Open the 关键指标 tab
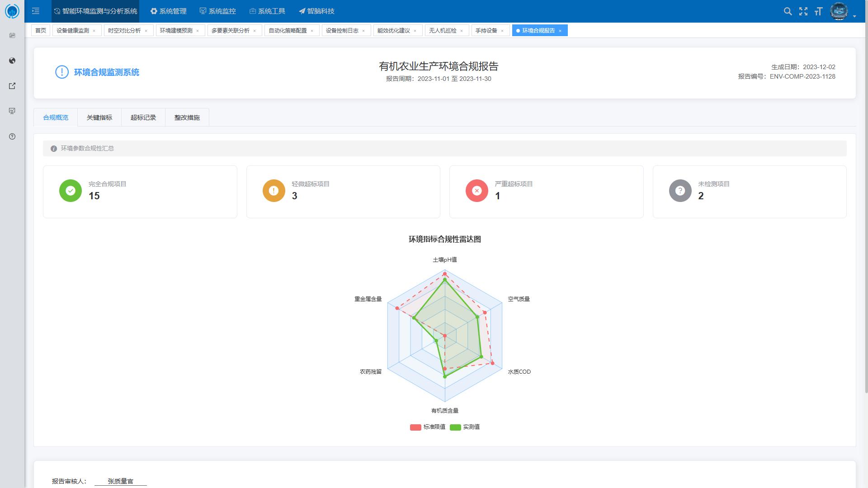 99,117
